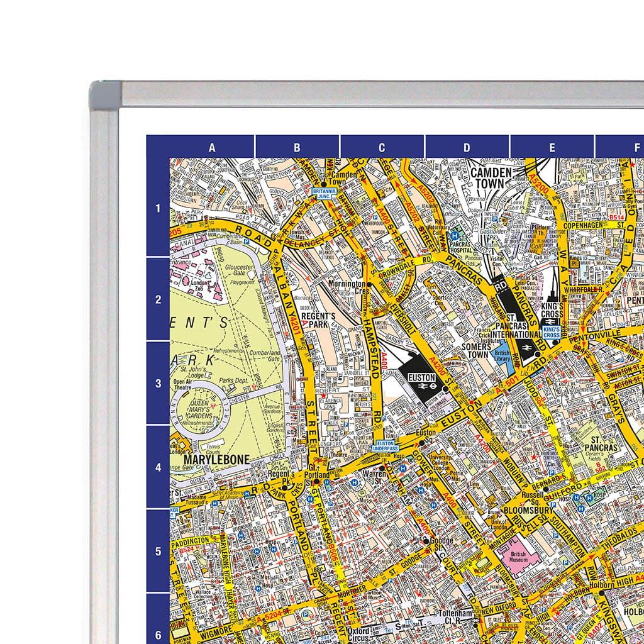Click the St. John's Lodge label
644x644 pixels.
coord(192,372)
